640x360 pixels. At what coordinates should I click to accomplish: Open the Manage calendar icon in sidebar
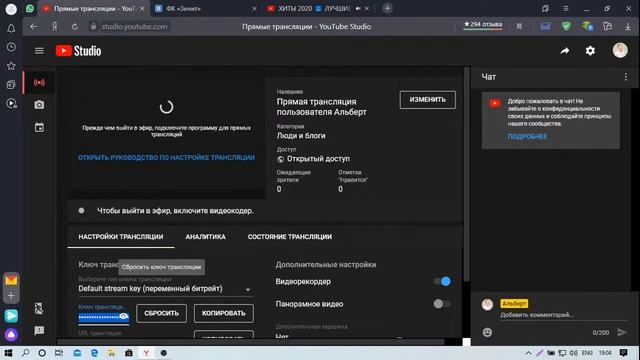point(39,127)
